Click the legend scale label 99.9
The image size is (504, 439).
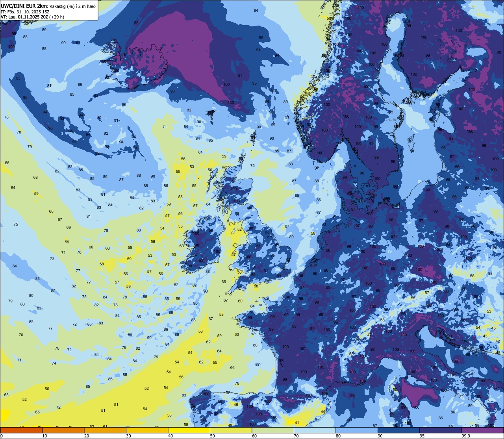click(466, 436)
